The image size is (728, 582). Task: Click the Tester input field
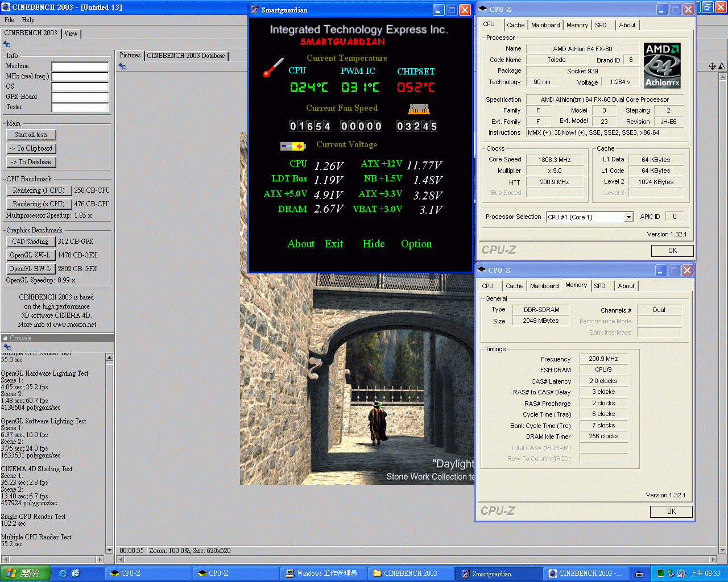[x=80, y=107]
